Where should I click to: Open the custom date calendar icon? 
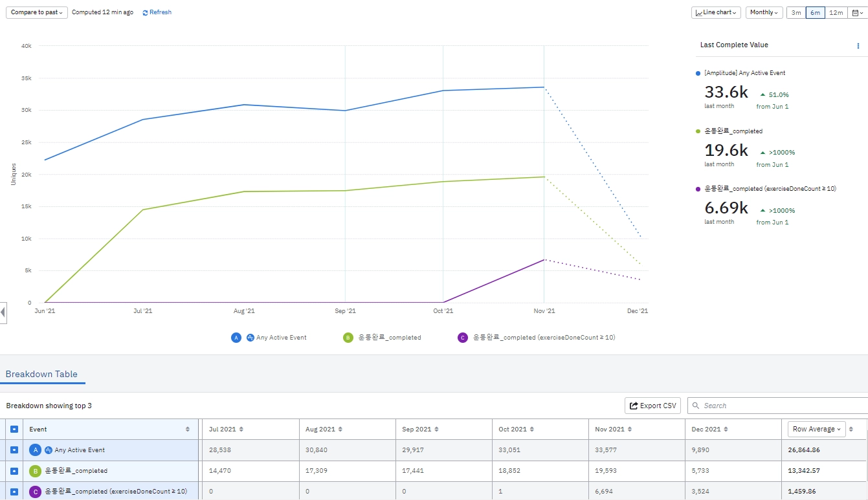tap(856, 12)
